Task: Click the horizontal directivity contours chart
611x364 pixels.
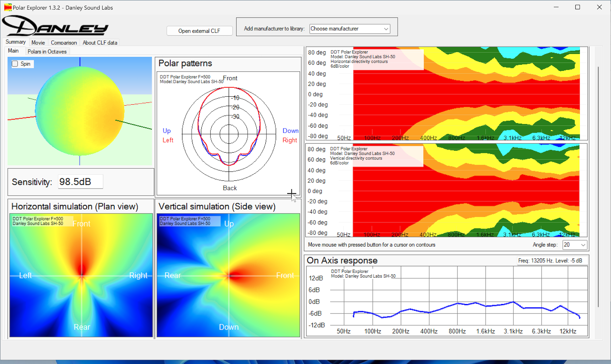Action: [446, 94]
